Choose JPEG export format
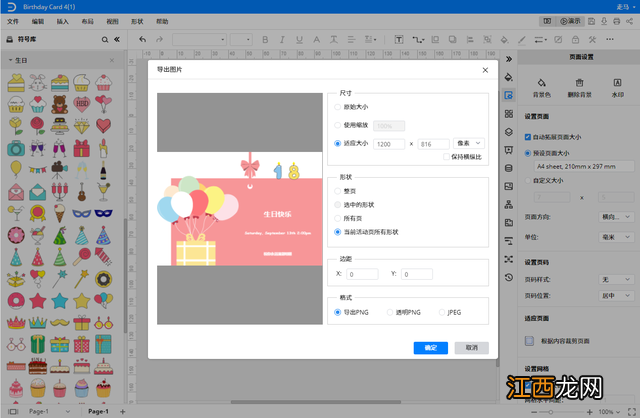This screenshot has height=418, width=640. pyautogui.click(x=442, y=312)
